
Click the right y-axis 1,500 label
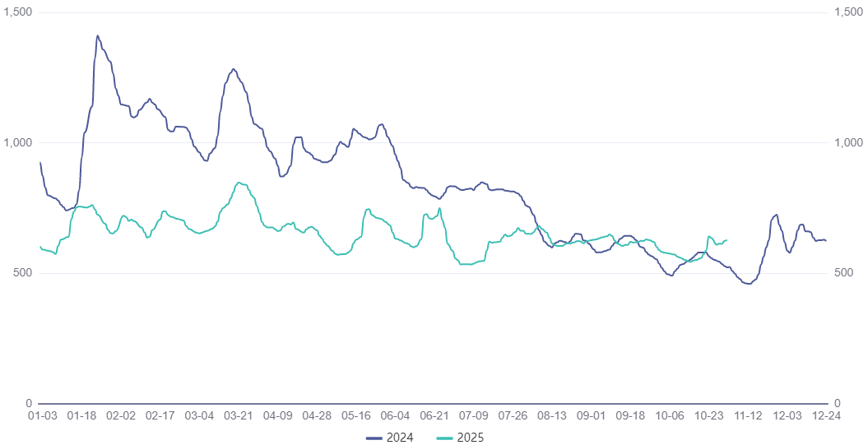pyautogui.click(x=847, y=13)
